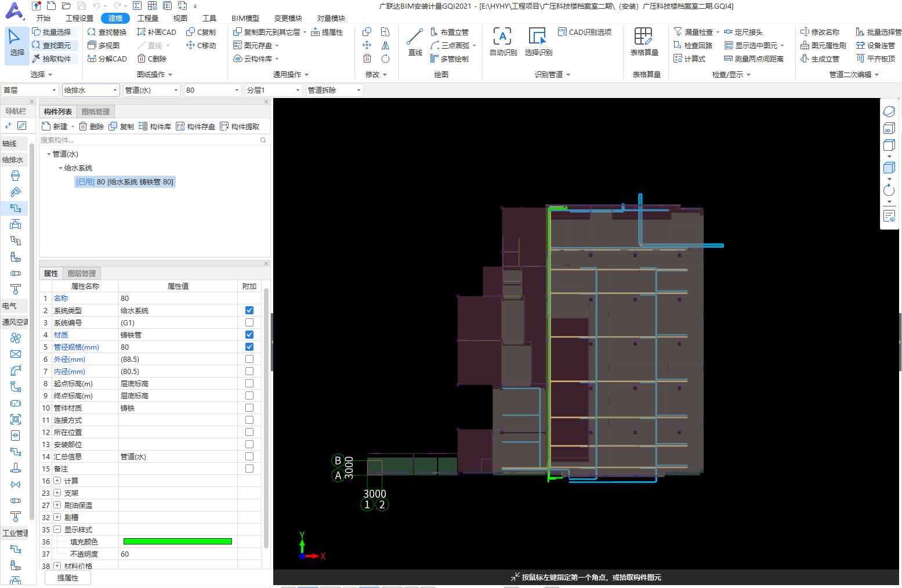The height and width of the screenshot is (588, 902).
Task: Collapse the 给水系统 tree node
Action: [60, 168]
